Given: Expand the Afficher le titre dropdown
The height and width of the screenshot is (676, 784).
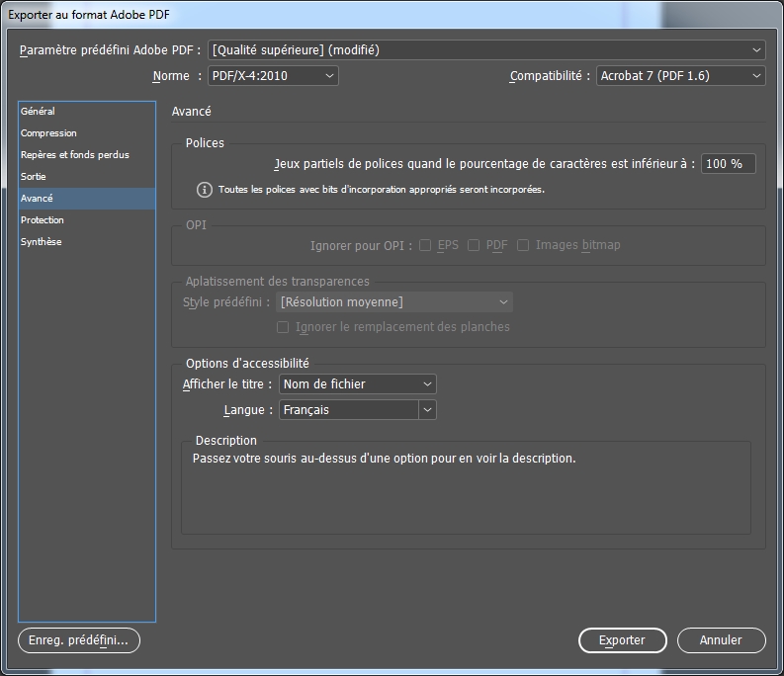Looking at the screenshot, I should pos(358,384).
